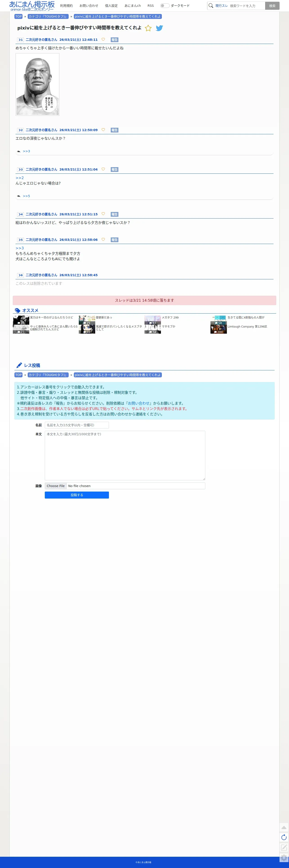Focus the 本文 text area

tap(125, 456)
